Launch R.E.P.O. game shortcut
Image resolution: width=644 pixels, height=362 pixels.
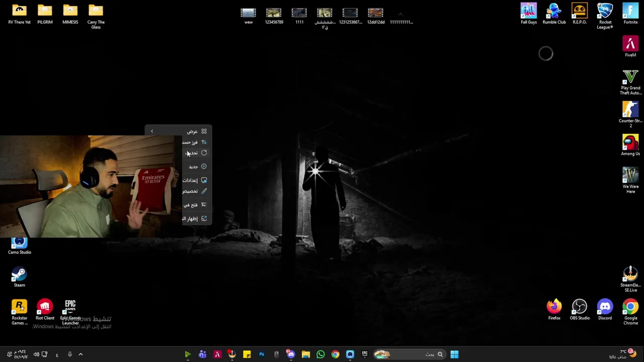click(x=580, y=14)
